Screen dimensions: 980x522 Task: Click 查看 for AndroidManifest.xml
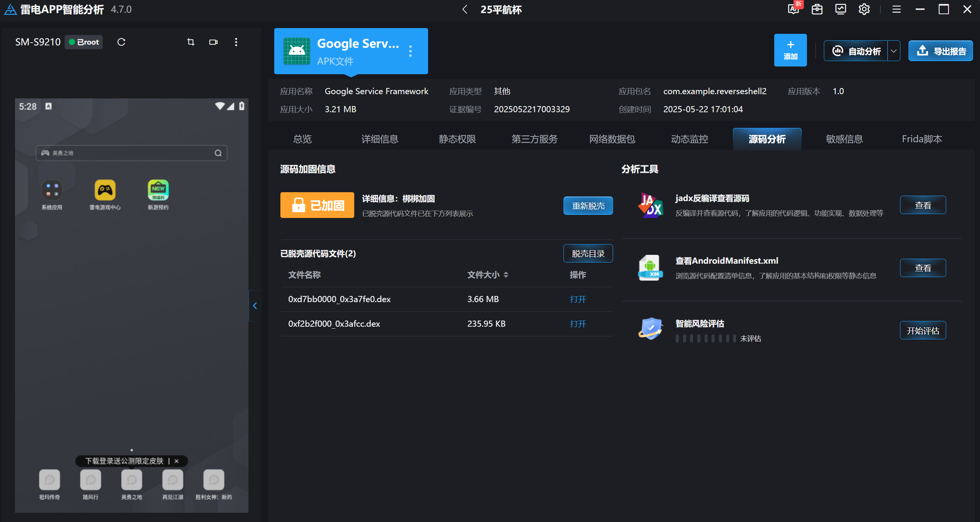point(923,268)
